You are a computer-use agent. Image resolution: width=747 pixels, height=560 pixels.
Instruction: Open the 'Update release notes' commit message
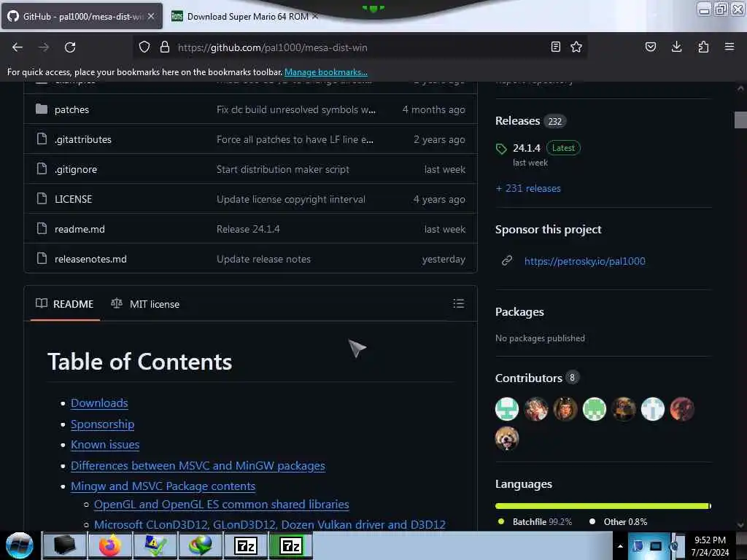point(263,259)
